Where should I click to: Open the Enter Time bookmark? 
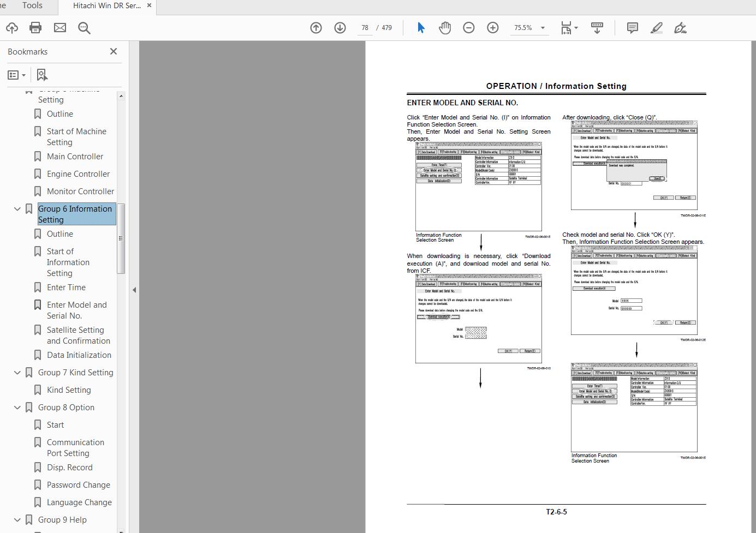[66, 287]
